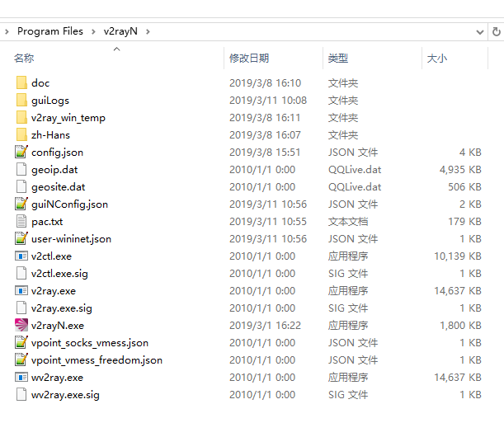Go to Program Files in breadcrumb
This screenshot has height=437, width=504.
coord(50,31)
